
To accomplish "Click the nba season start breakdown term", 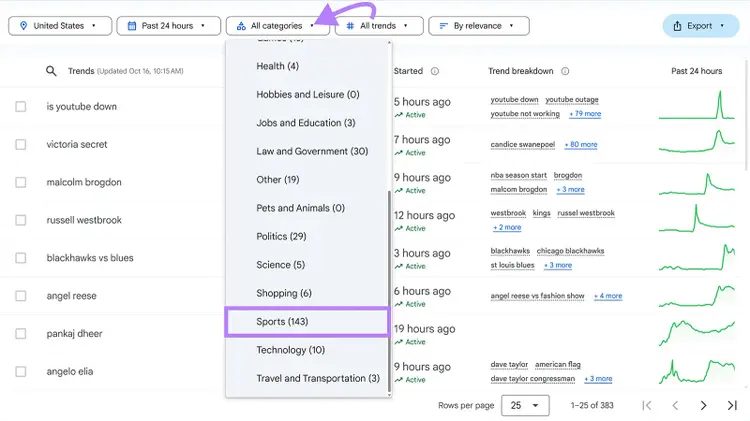I will click(x=518, y=176).
